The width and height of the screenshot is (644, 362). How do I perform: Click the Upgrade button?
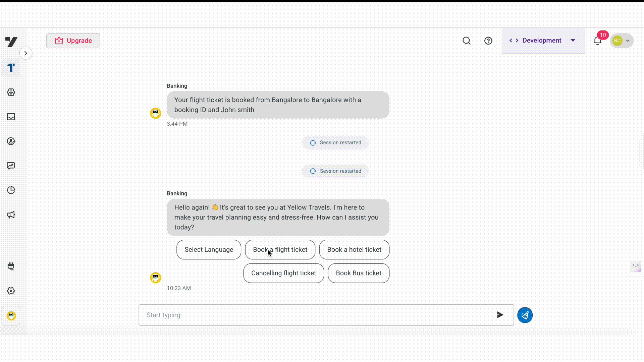click(x=73, y=41)
